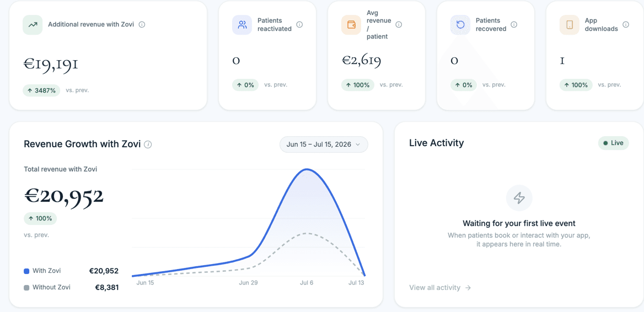Click the wallet Avg revenue per patient icon

[351, 25]
